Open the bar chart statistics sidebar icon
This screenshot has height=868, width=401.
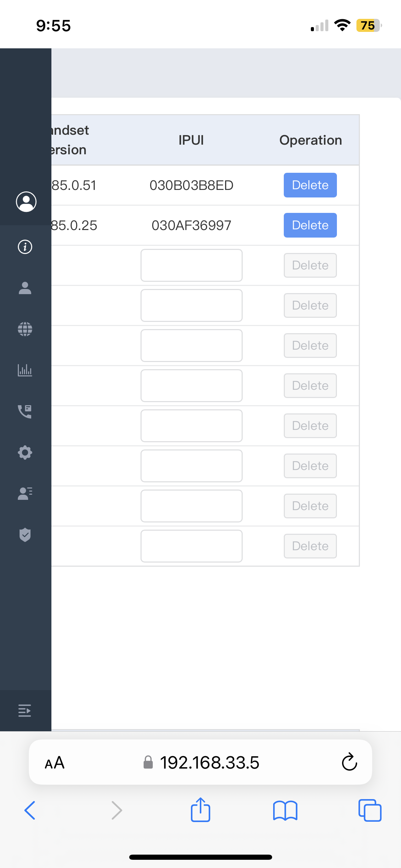tap(25, 370)
